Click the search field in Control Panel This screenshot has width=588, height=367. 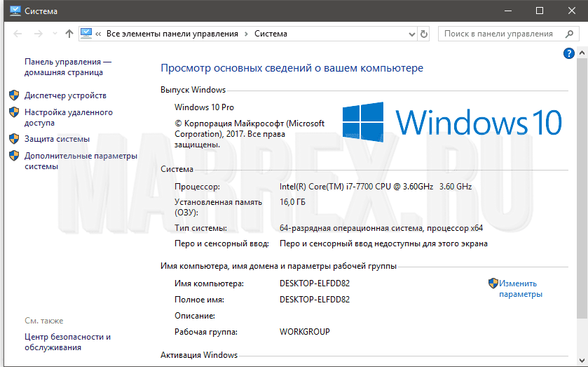click(x=507, y=34)
